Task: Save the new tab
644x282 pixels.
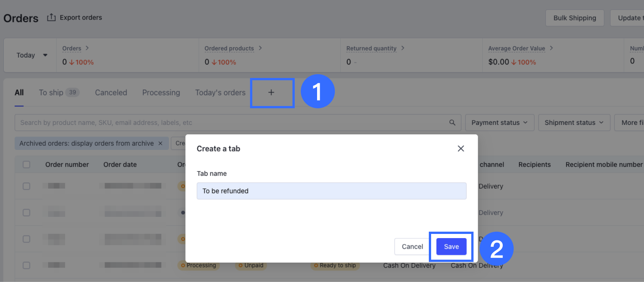Action: click(x=451, y=247)
